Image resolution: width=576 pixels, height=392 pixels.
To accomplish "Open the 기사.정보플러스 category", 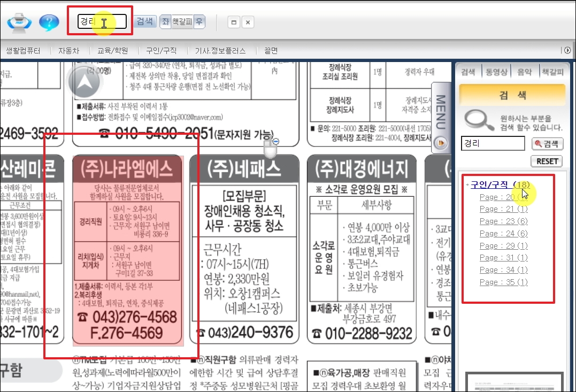I will 220,51.
